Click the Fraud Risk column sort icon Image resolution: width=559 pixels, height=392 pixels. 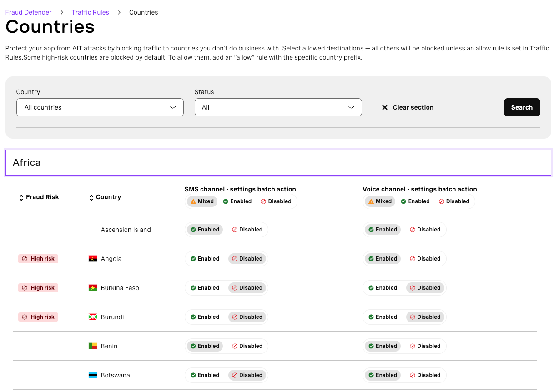pyautogui.click(x=21, y=197)
